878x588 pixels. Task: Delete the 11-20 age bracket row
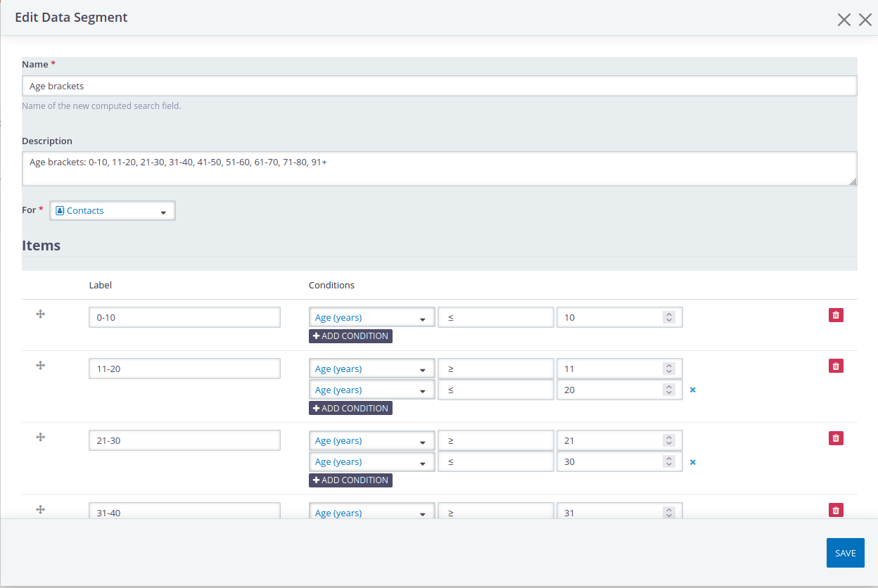(x=836, y=366)
